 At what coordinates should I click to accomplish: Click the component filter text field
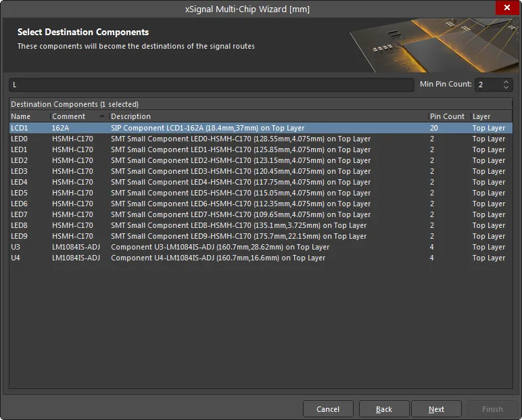tap(211, 85)
